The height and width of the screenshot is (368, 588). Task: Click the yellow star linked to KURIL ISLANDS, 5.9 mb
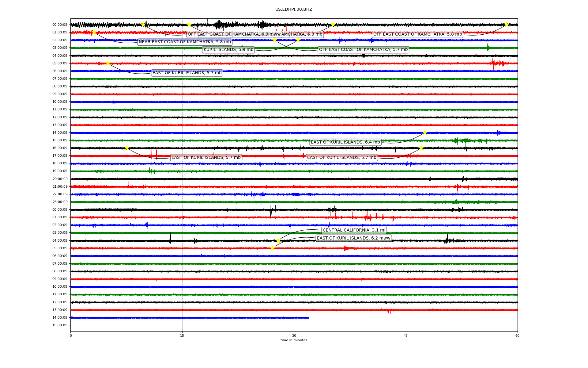tap(298, 40)
